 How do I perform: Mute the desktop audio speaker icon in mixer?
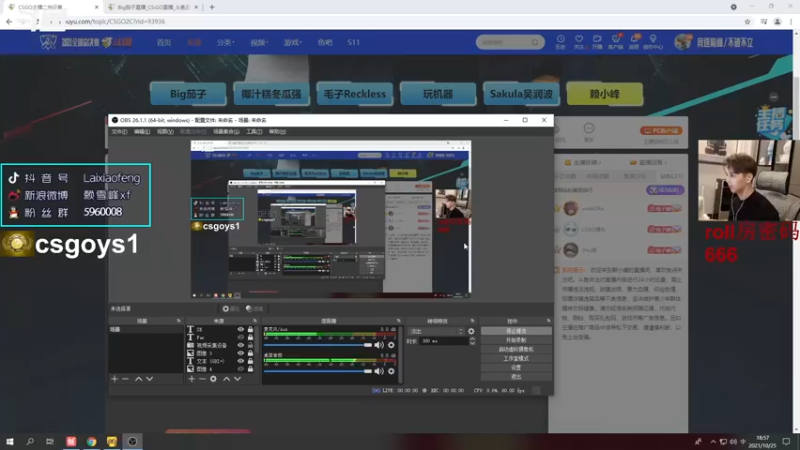point(379,371)
